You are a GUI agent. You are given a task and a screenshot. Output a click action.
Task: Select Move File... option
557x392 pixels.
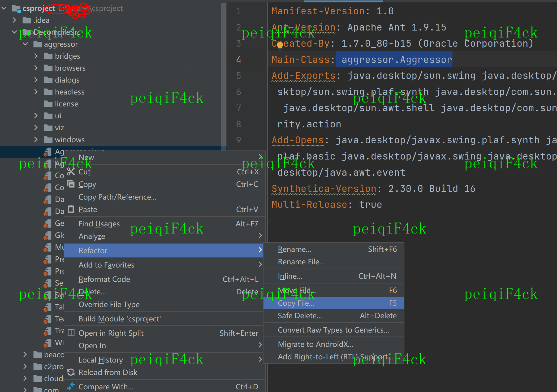click(x=334, y=290)
